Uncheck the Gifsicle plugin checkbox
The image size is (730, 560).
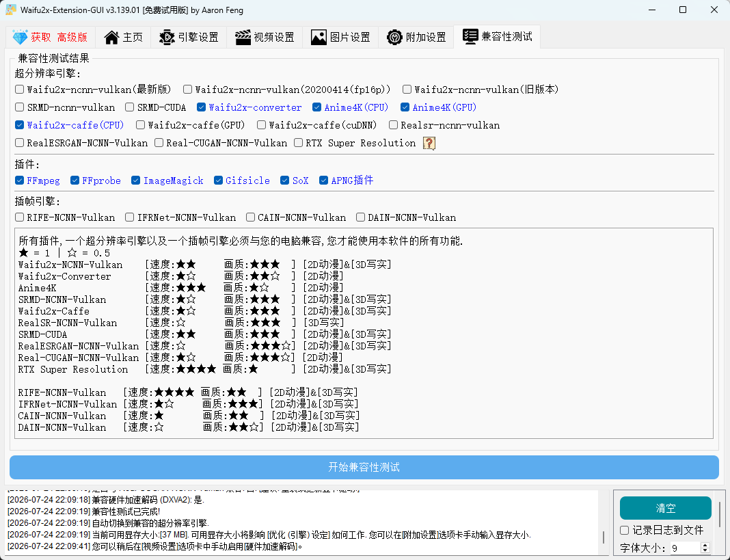pos(218,181)
